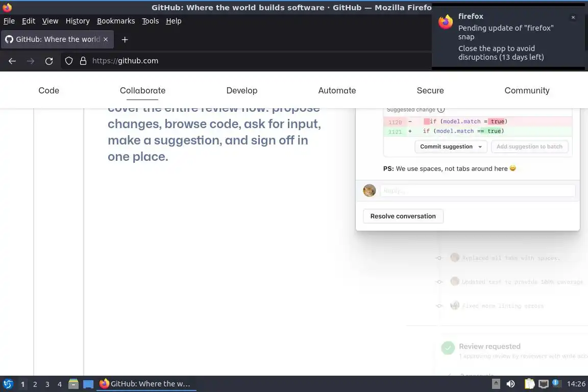Switch to workspace 1

pos(22,384)
